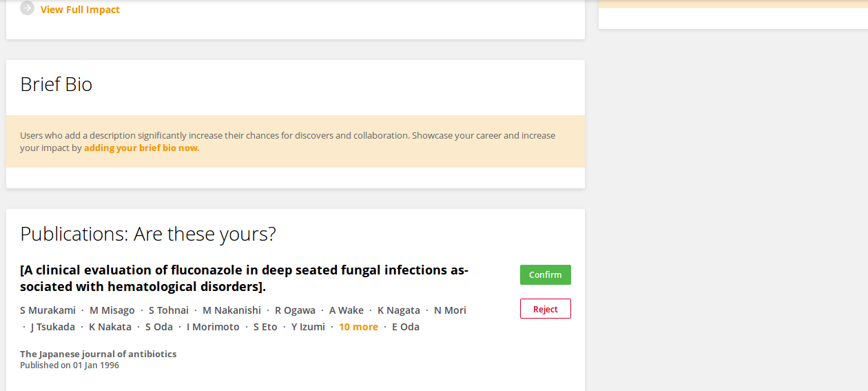
Task: Select author S Murakami
Action: (48, 310)
